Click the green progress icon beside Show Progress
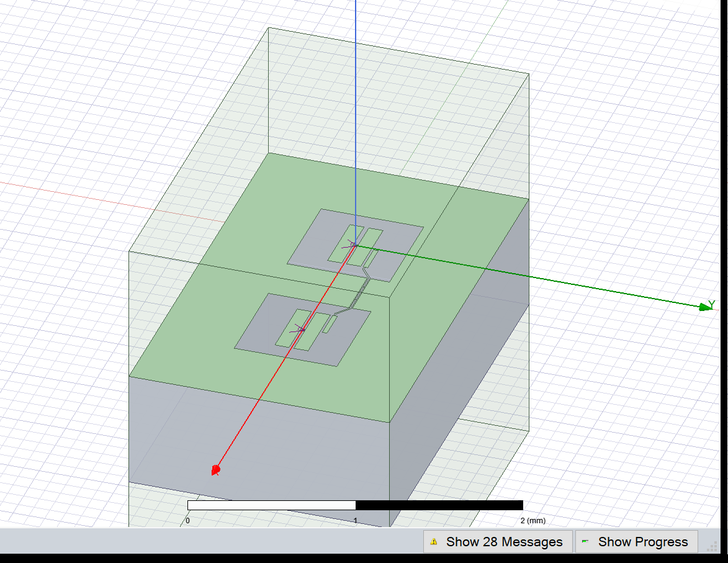This screenshot has height=563, width=728. 585,541
